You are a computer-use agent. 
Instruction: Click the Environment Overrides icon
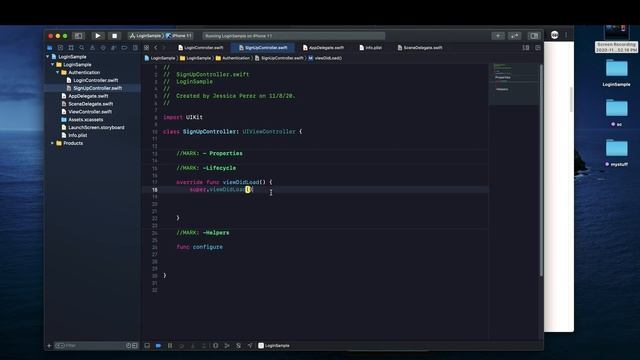pyautogui.click(x=238, y=346)
